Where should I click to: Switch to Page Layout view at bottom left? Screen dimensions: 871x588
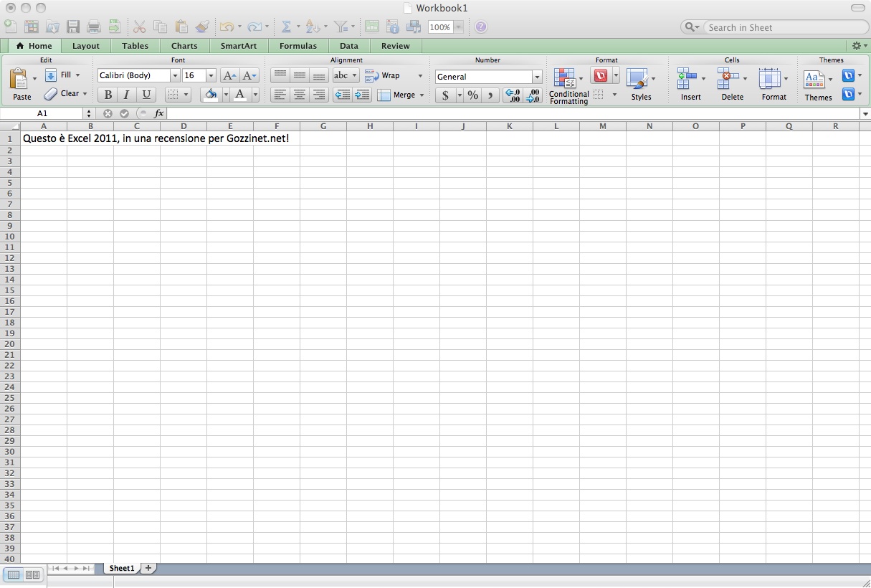32,574
